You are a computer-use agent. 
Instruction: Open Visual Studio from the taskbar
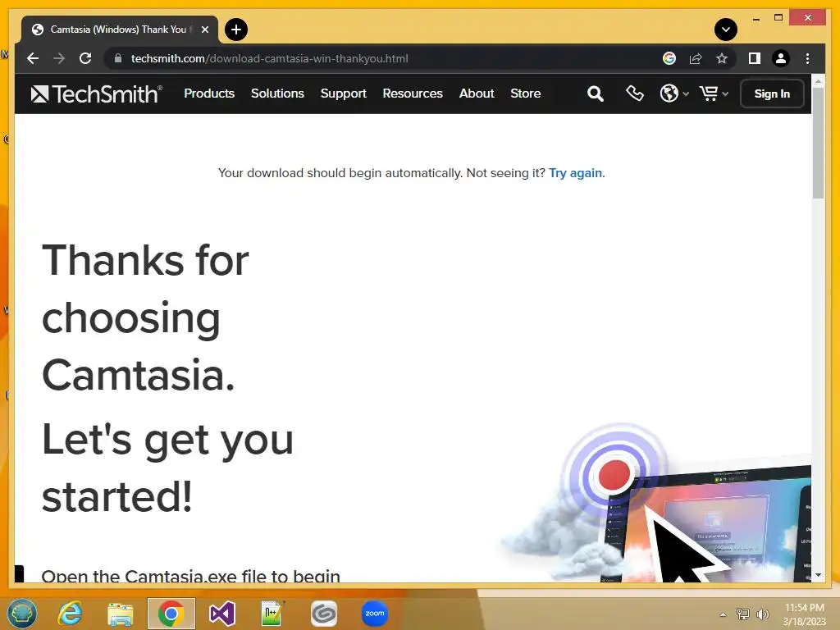(221, 614)
